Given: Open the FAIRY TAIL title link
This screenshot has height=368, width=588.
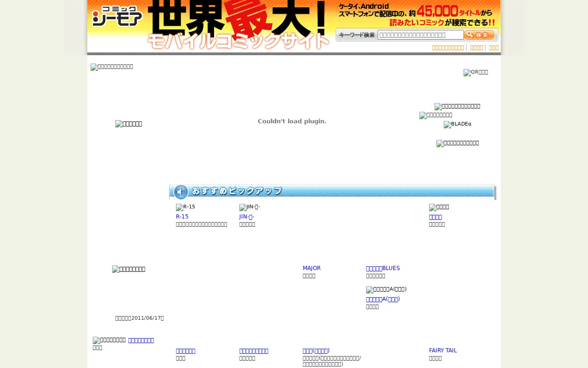Looking at the screenshot, I should pos(443,351).
